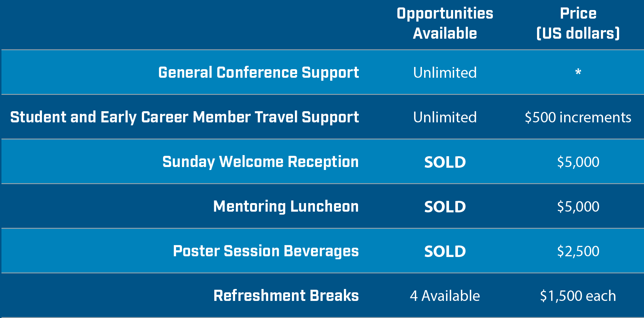
Task: Click the Opportunities Available column header
Action: click(445, 23)
